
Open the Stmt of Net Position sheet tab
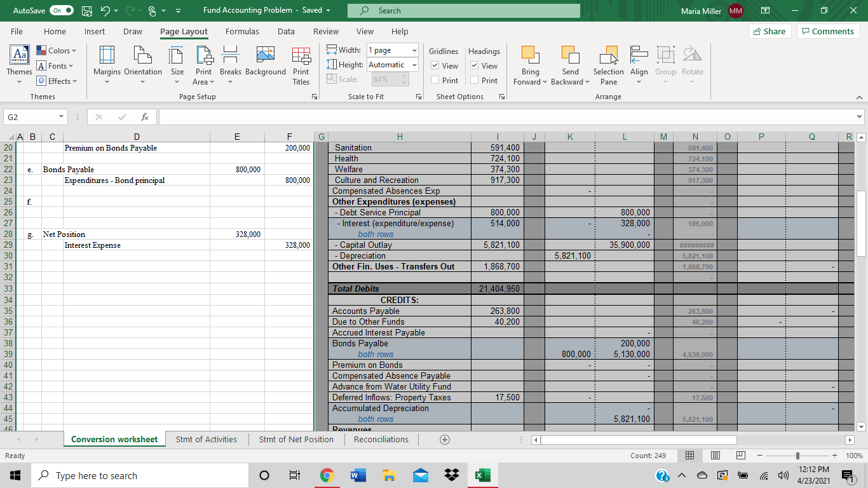click(296, 439)
